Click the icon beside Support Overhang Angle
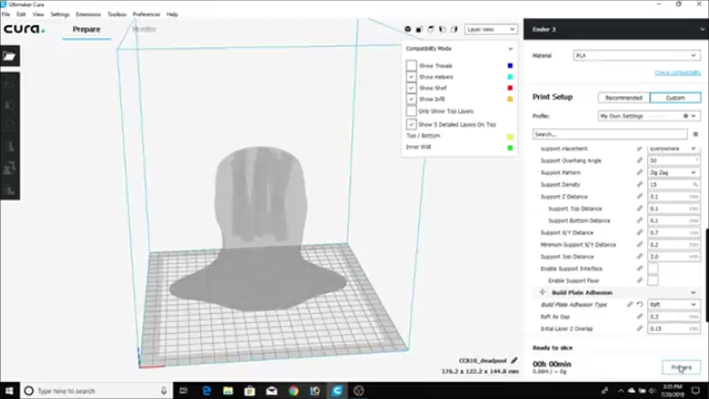The image size is (709, 399). click(639, 160)
